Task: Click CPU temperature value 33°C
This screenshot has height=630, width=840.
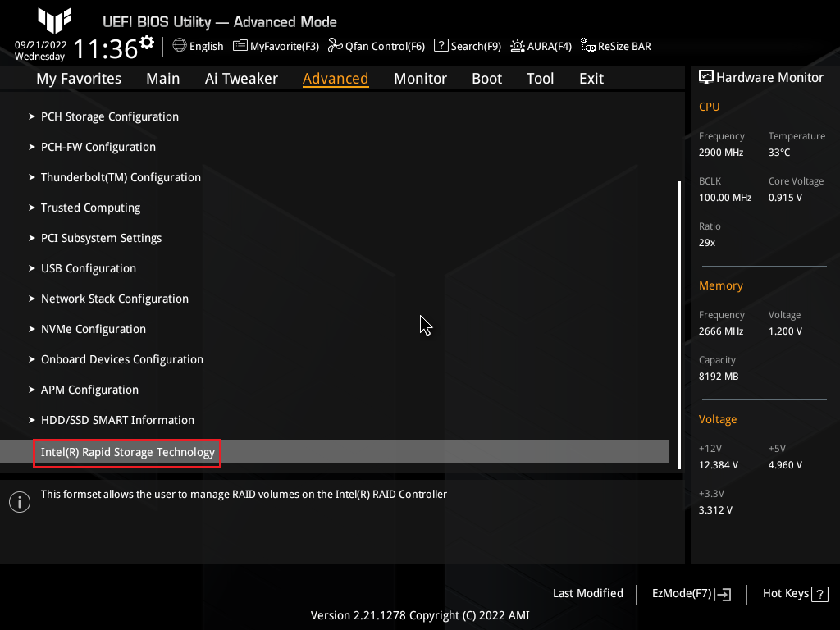Action: click(x=779, y=153)
